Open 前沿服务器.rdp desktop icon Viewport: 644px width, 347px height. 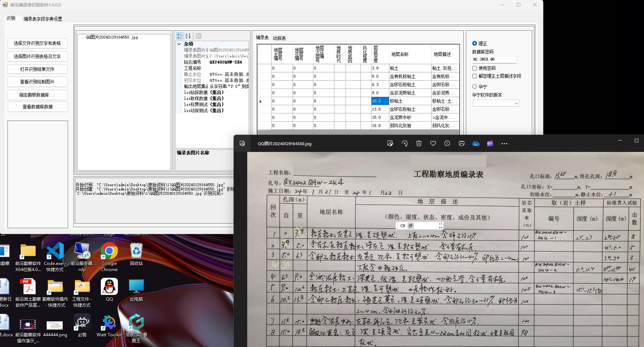pos(82,257)
